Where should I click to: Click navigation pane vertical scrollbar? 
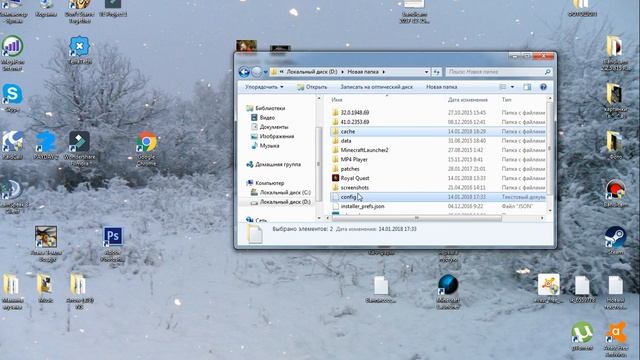pyautogui.click(x=319, y=163)
